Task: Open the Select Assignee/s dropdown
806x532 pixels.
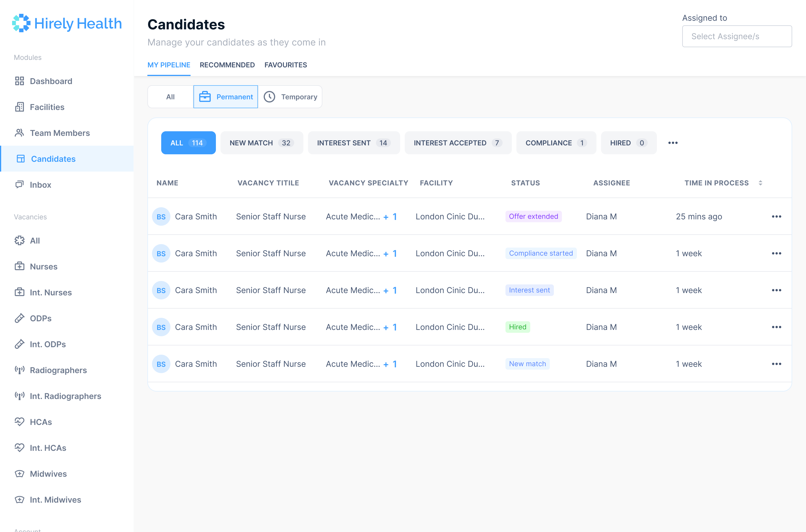Action: (x=737, y=36)
